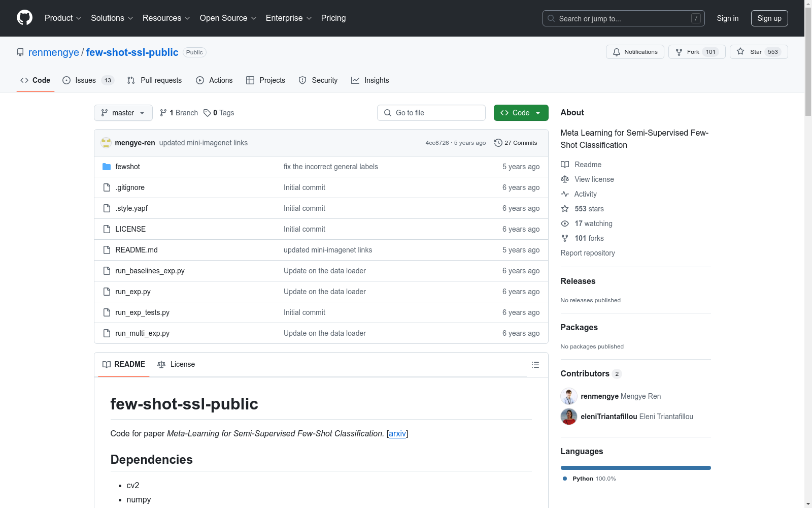Click the Go to file search field
This screenshot has width=812, height=508.
[x=431, y=113]
